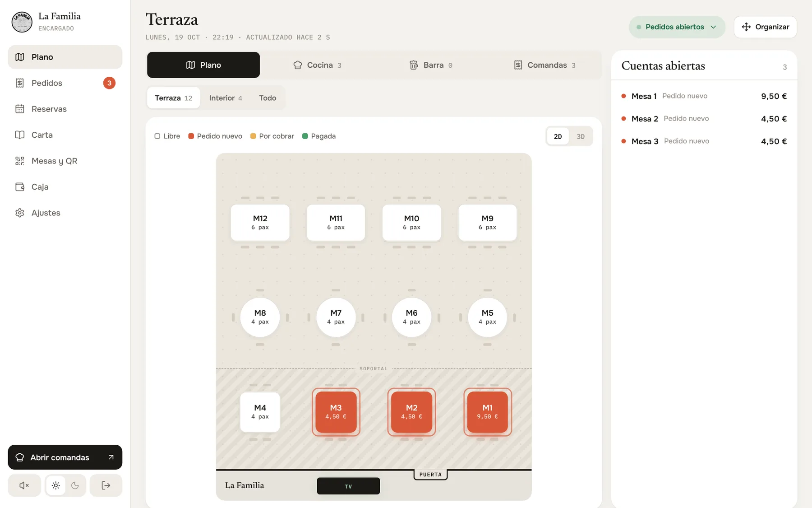Click the La Familia logo avatar

click(22, 22)
